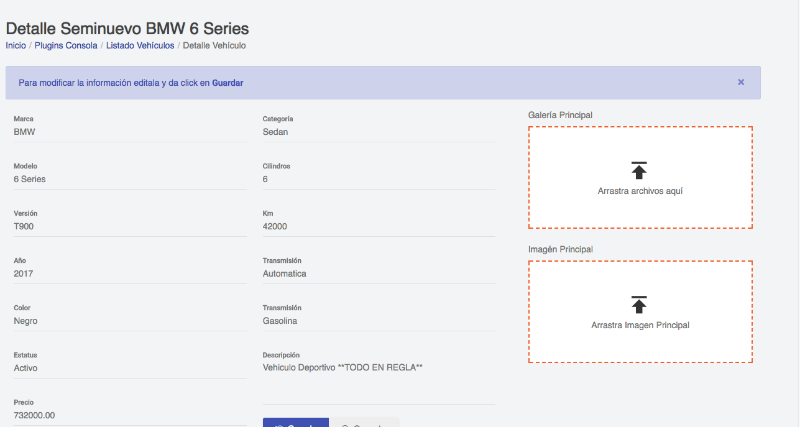800x427 pixels.
Task: Navigate to Listado Vehículos breadcrumb
Action: 140,45
